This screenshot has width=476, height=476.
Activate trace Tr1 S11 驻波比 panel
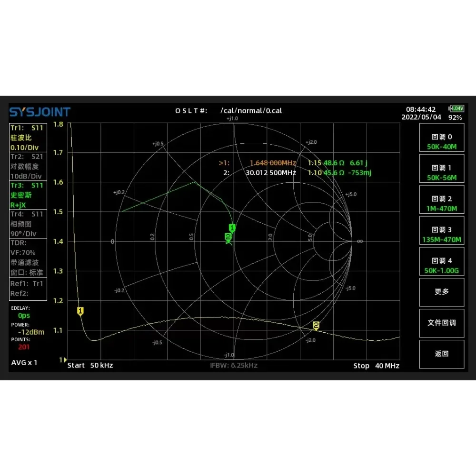pos(28,138)
